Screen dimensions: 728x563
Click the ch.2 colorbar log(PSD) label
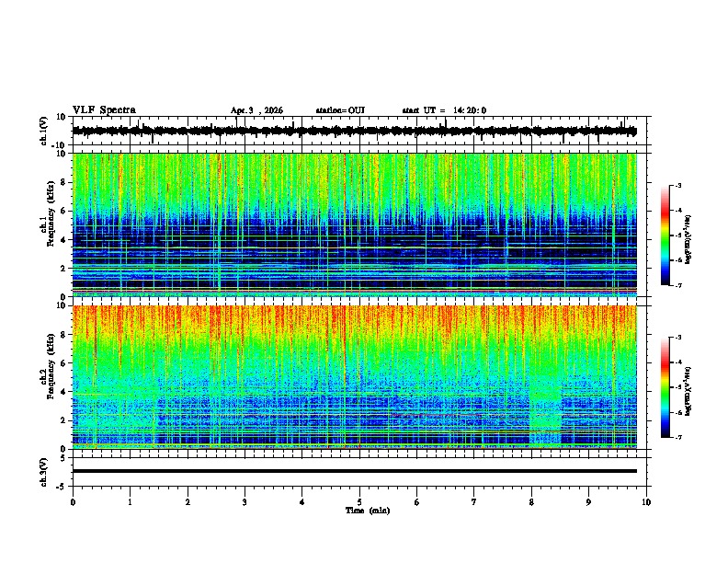pos(688,391)
